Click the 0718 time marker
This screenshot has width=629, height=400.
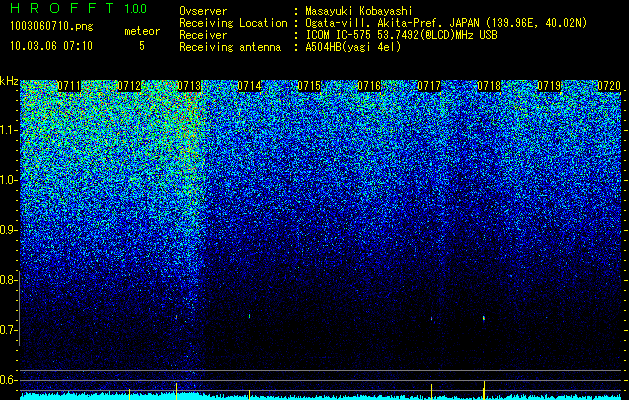coord(489,86)
